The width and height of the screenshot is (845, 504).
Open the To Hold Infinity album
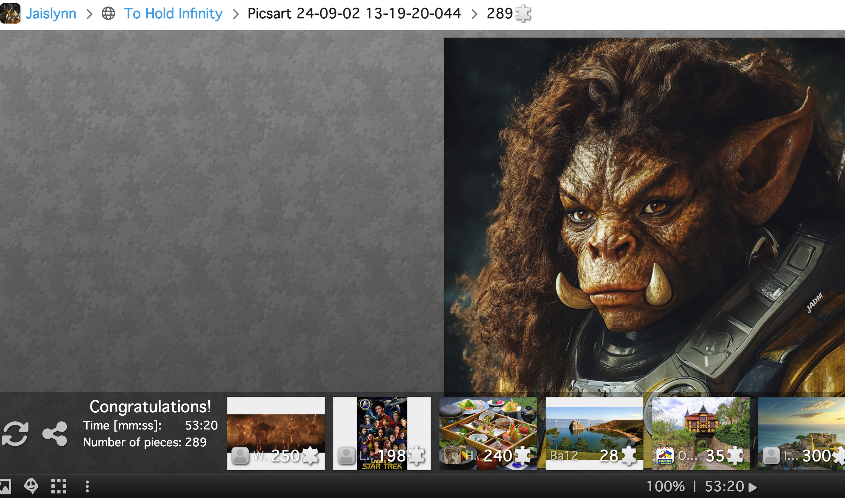tap(173, 14)
